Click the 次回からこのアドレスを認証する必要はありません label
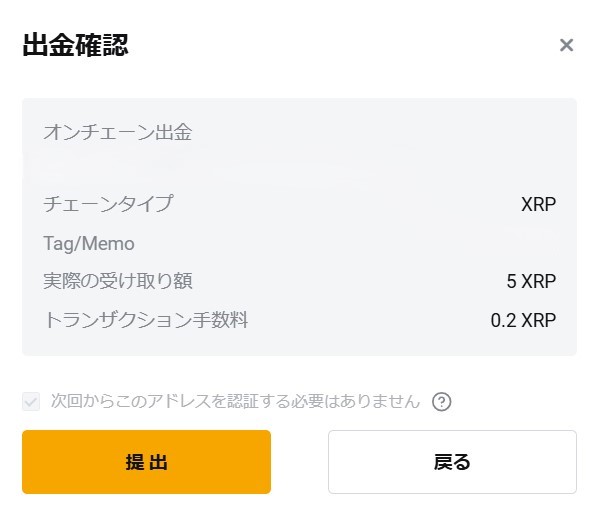The image size is (608, 516). coord(235,402)
